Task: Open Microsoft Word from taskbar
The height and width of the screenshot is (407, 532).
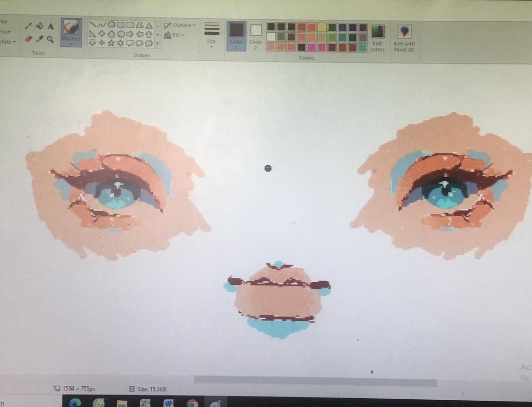Action: pos(169,403)
